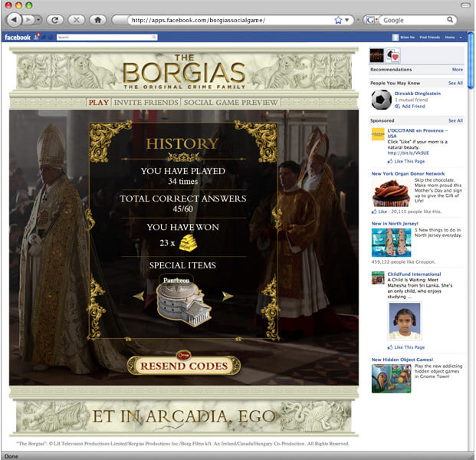
Task: Click See All for Sponsored ads
Action: [455, 120]
